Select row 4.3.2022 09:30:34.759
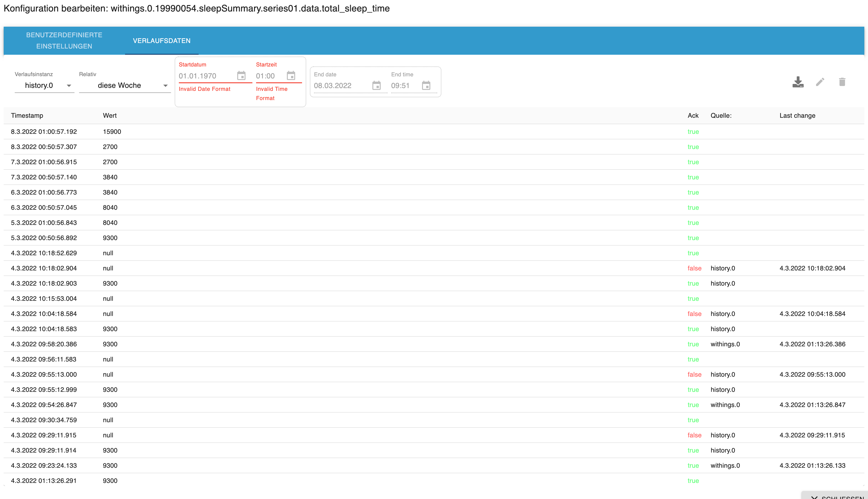The width and height of the screenshot is (868, 499). click(434, 420)
